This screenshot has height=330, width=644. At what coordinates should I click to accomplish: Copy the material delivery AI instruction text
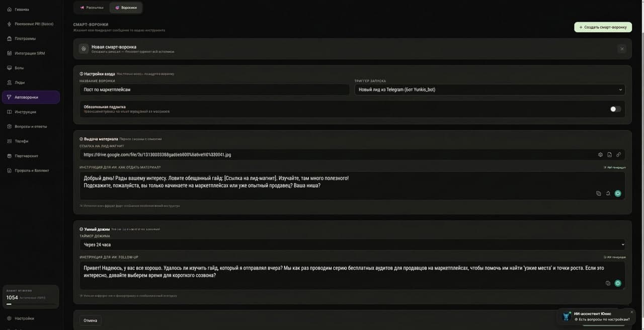click(598, 193)
